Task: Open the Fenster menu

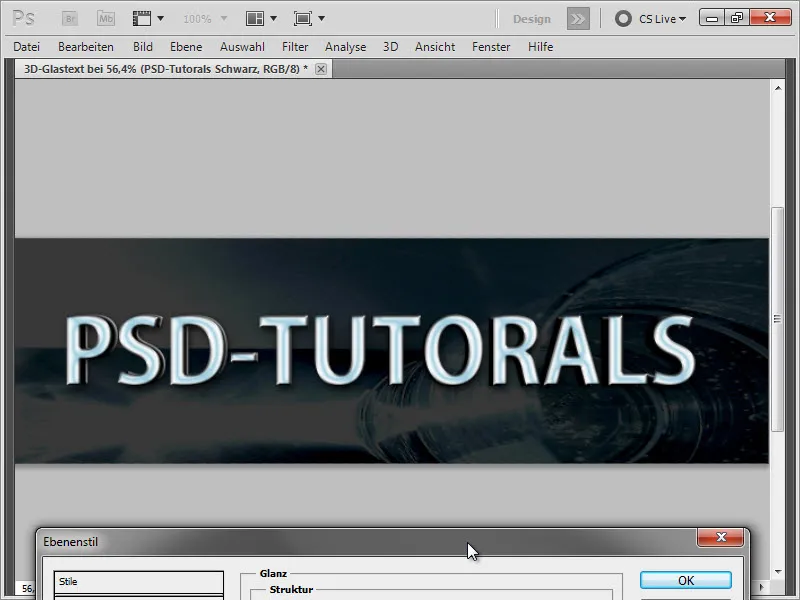Action: point(491,47)
